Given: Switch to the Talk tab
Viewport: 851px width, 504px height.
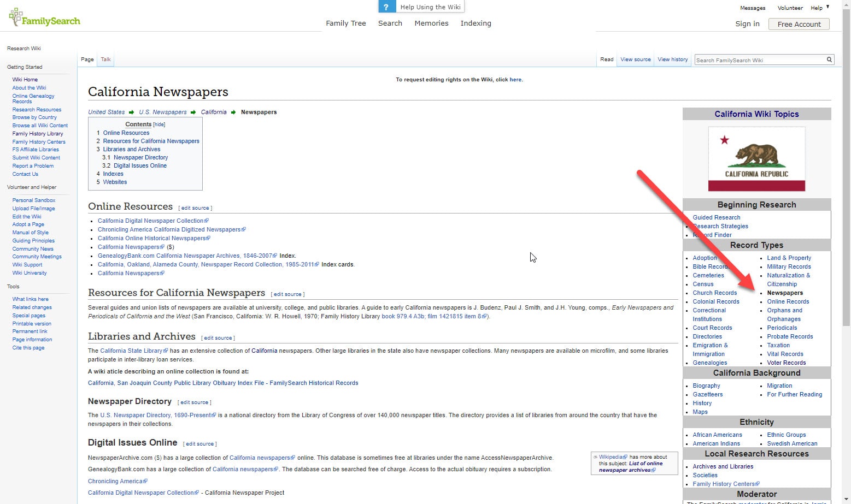Looking at the screenshot, I should click(x=105, y=60).
